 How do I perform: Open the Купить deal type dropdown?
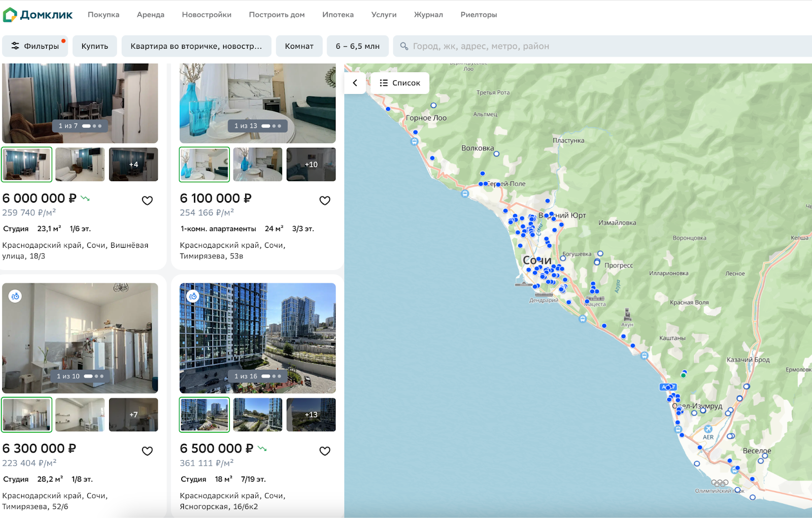pos(95,46)
